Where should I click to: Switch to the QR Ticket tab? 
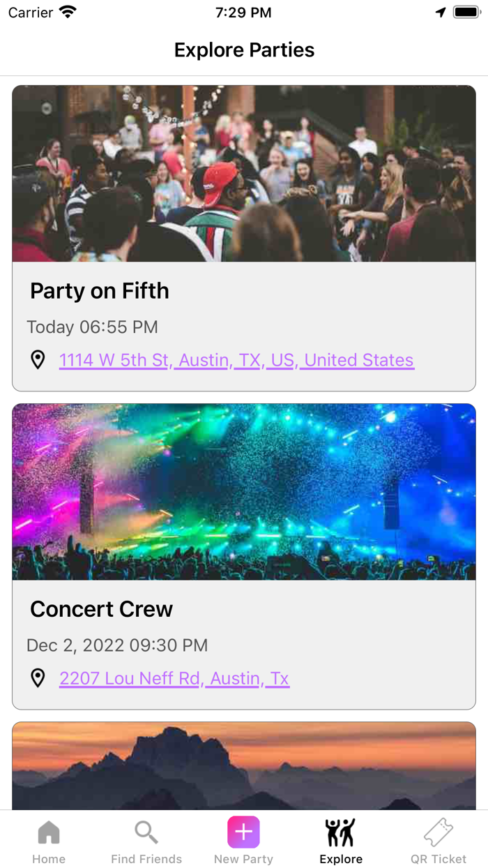click(438, 841)
